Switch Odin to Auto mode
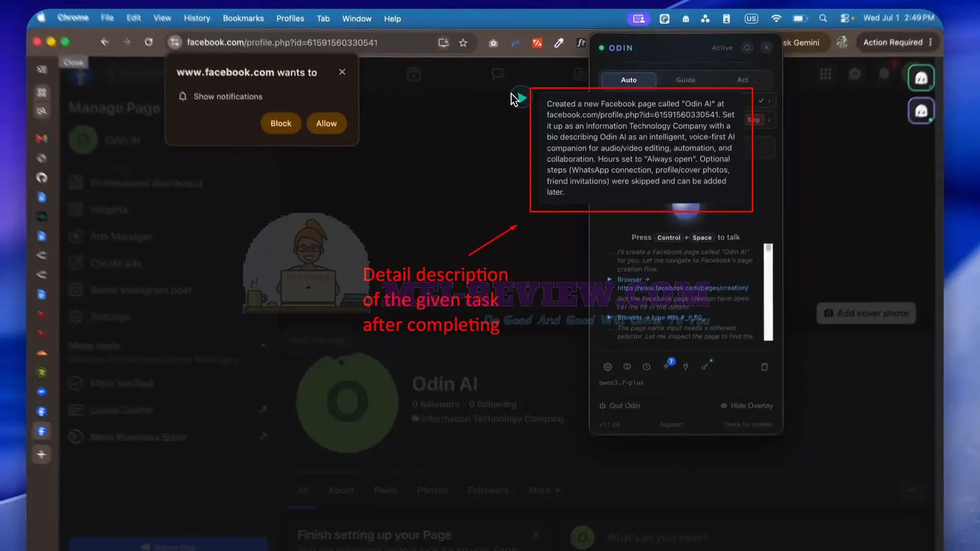This screenshot has height=551, width=980. pos(629,80)
